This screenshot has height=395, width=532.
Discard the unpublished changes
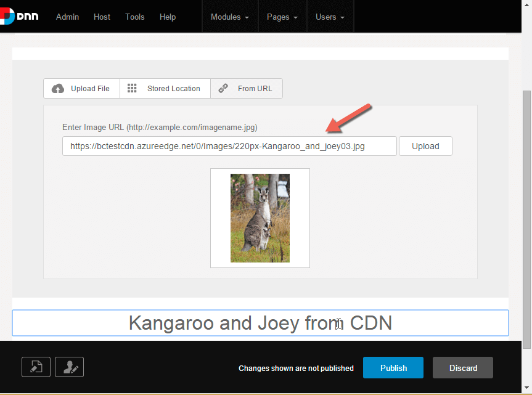[463, 368]
